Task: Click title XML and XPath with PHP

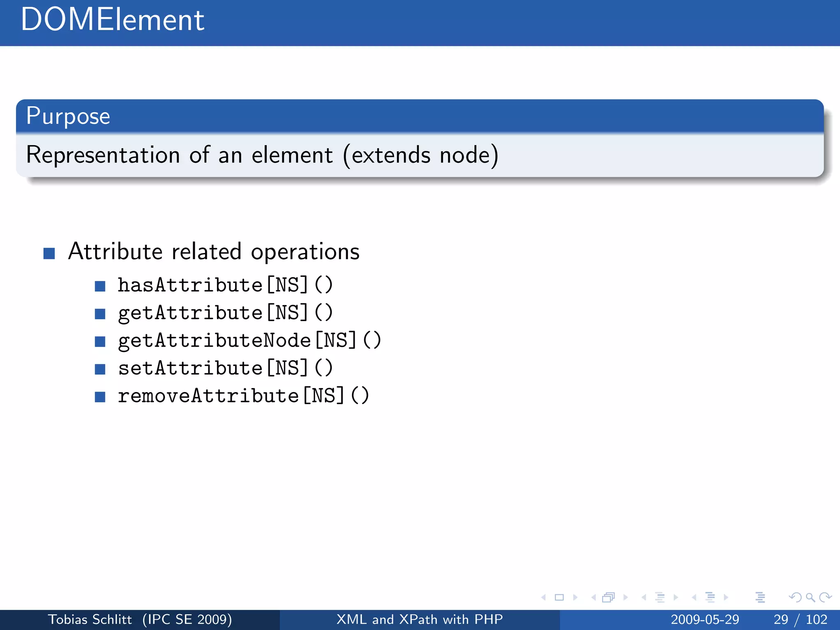Action: 420,619
